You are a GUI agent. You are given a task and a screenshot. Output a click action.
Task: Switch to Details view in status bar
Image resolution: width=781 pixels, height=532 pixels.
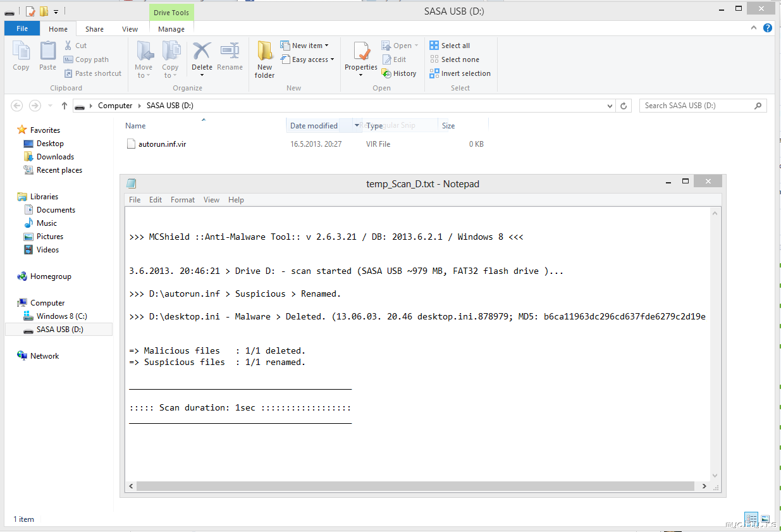(751, 519)
